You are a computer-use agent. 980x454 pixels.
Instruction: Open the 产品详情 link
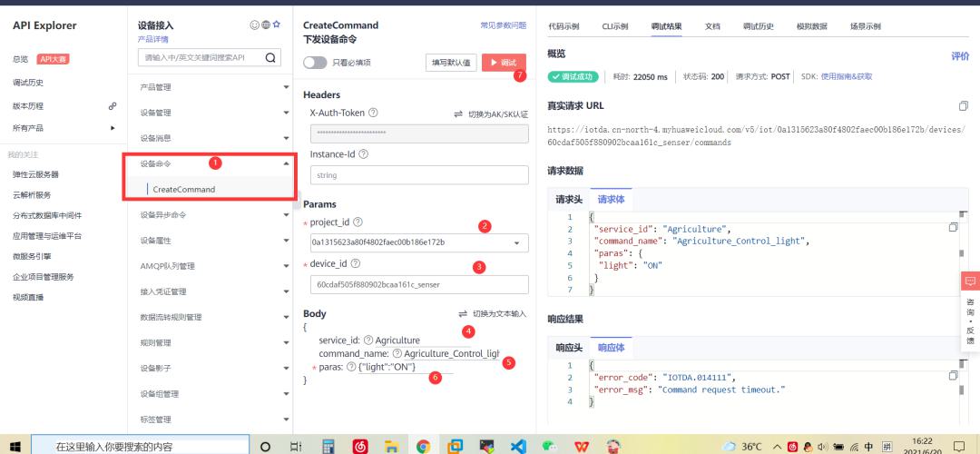153,39
